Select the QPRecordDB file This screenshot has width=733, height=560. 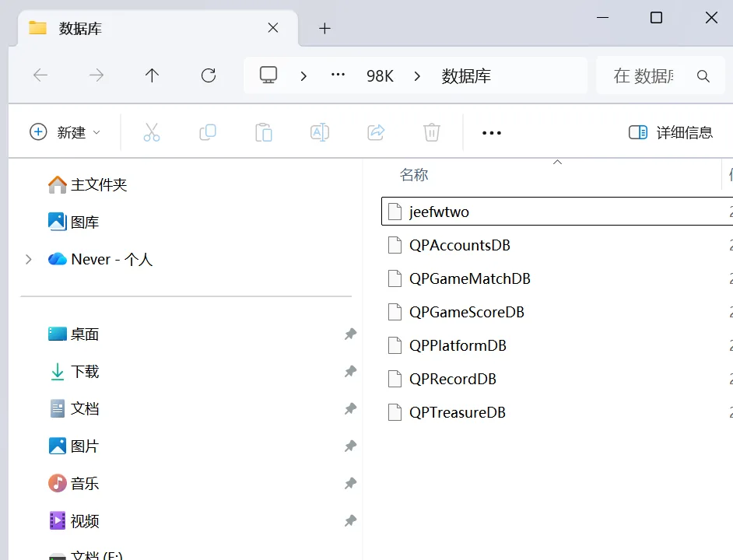pos(557,379)
